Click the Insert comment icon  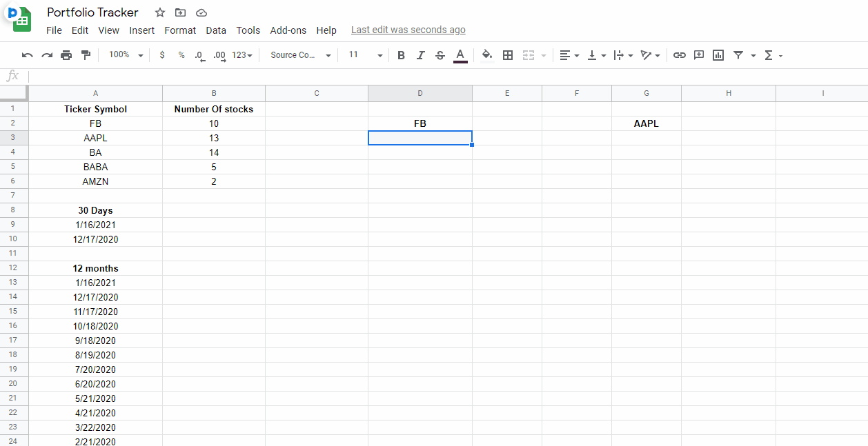tap(699, 55)
